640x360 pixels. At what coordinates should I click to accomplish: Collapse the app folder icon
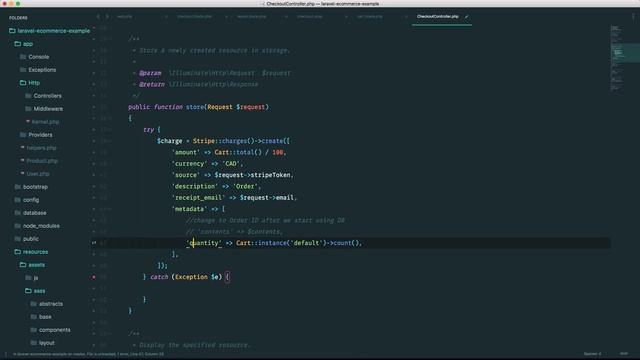click(x=18, y=44)
